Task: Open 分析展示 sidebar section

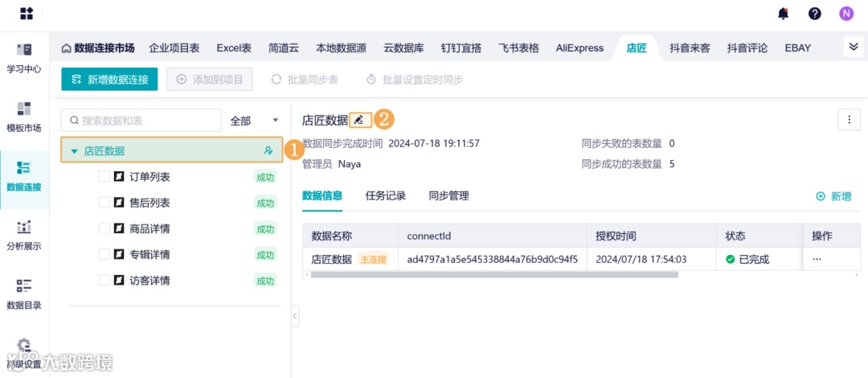Action: 24,236
